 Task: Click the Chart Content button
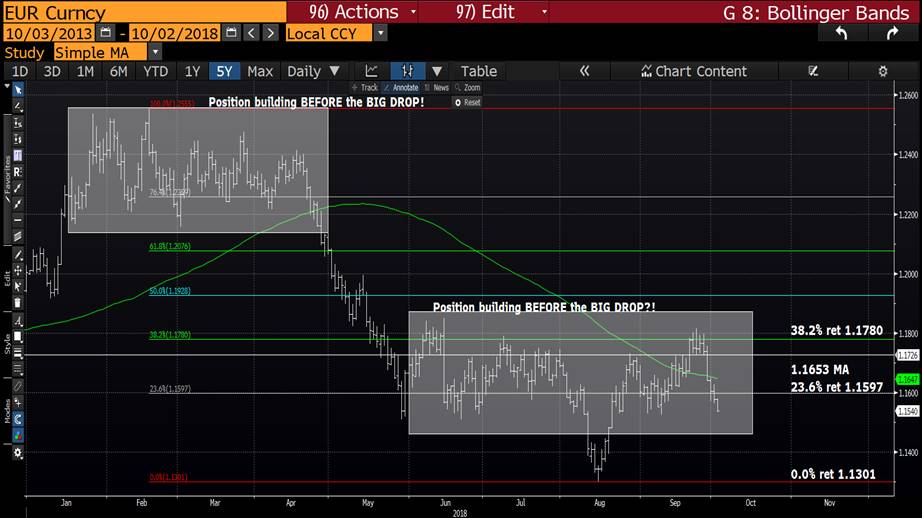[692, 71]
